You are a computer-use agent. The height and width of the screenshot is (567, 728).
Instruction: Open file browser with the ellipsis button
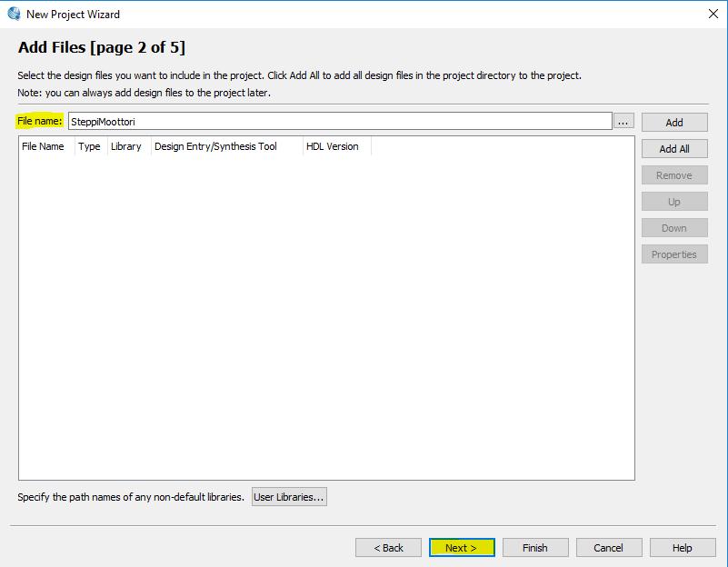(x=623, y=122)
